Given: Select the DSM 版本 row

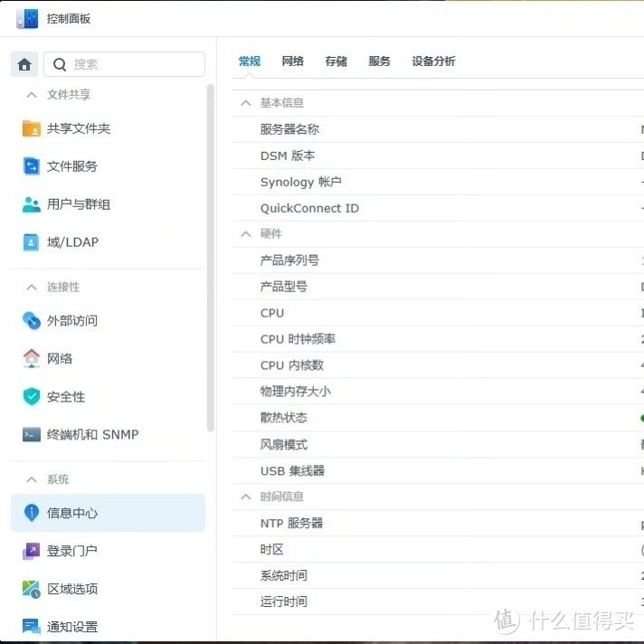Looking at the screenshot, I should point(438,156).
